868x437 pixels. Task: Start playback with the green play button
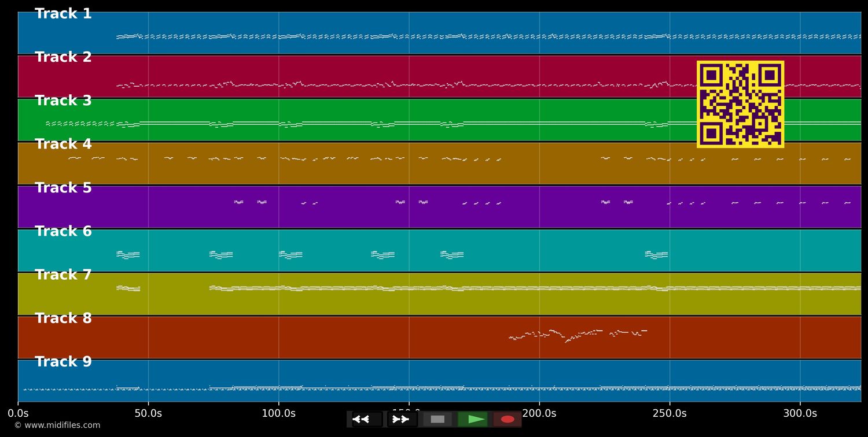click(x=473, y=419)
